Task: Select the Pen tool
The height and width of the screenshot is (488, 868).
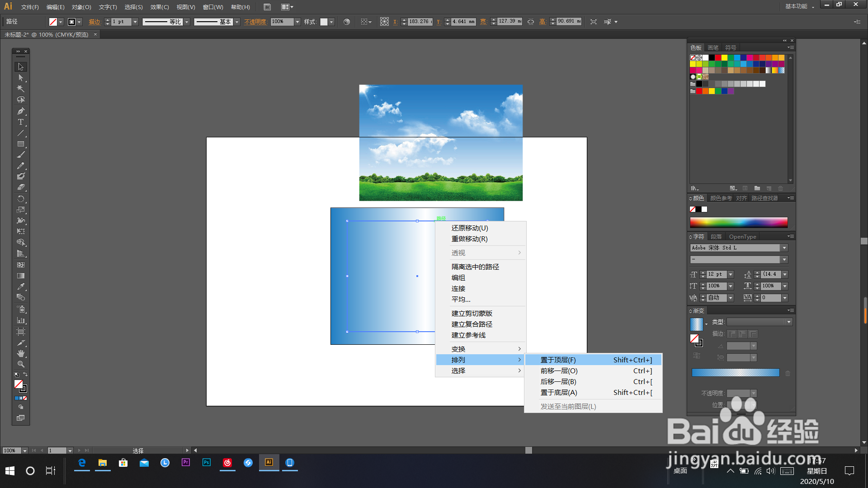Action: [x=20, y=111]
